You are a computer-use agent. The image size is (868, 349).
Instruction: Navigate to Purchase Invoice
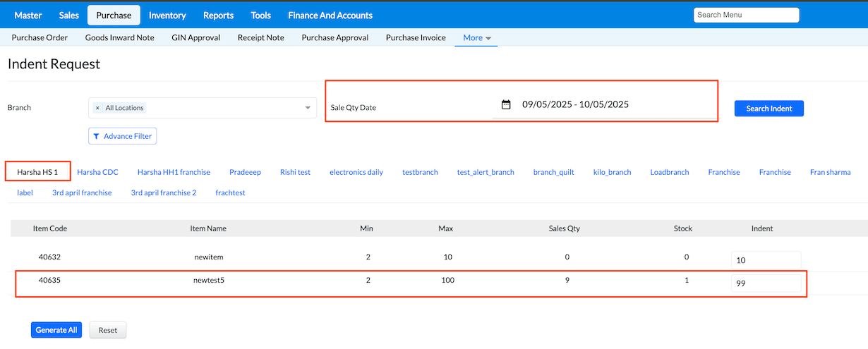click(x=416, y=37)
